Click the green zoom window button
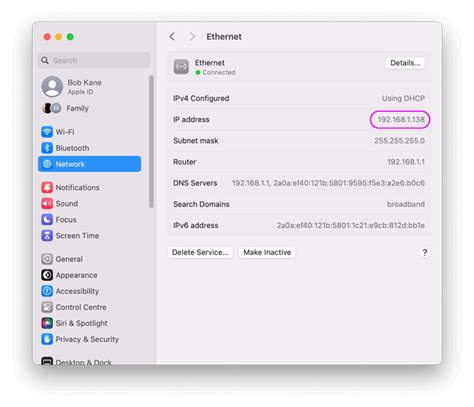The image size is (474, 407). pyautogui.click(x=70, y=37)
